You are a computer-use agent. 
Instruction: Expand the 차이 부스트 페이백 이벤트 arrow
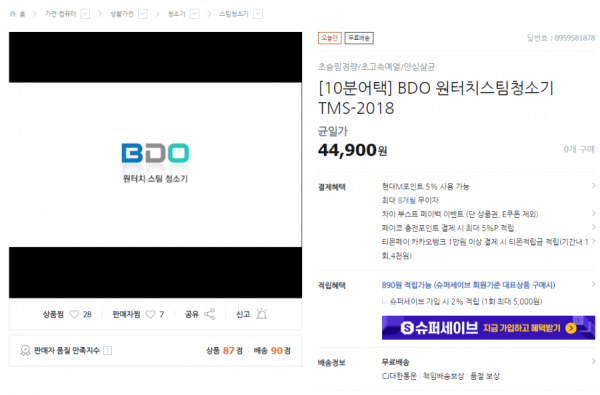coord(593,214)
